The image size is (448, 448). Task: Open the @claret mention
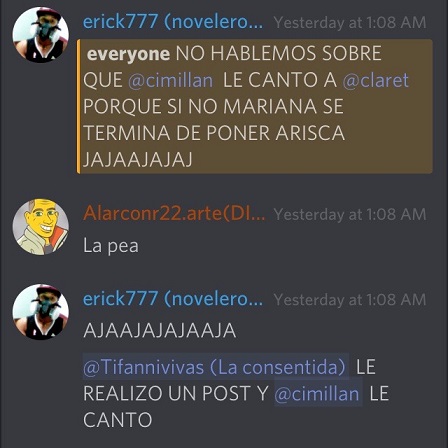tap(376, 80)
